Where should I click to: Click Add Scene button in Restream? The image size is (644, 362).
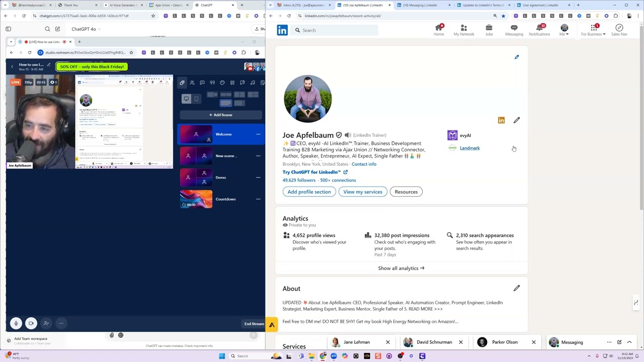[x=221, y=115]
